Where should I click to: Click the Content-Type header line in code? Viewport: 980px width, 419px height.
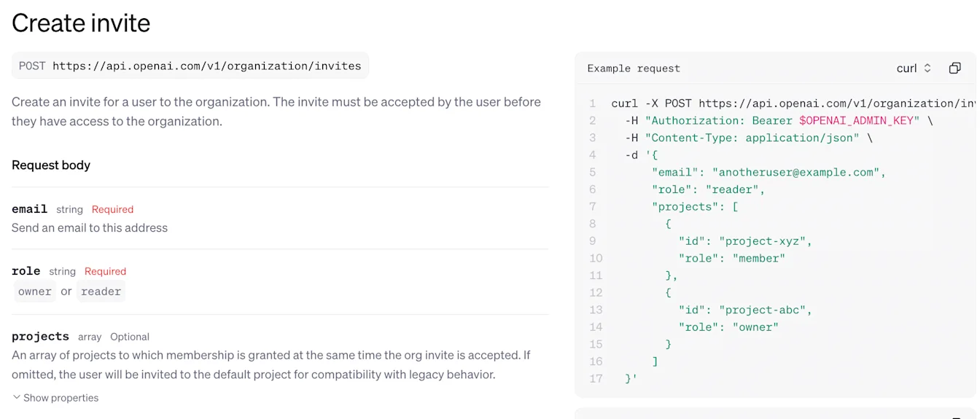click(749, 138)
